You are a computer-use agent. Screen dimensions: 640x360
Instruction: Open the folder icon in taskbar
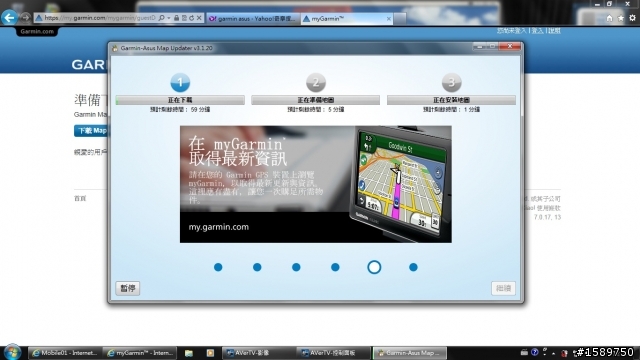coord(189,353)
